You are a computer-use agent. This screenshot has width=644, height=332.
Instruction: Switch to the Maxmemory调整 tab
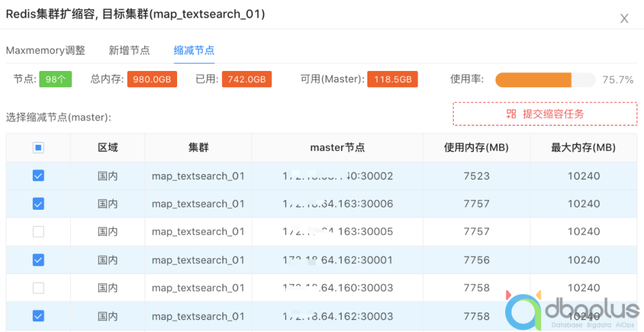tap(45, 51)
